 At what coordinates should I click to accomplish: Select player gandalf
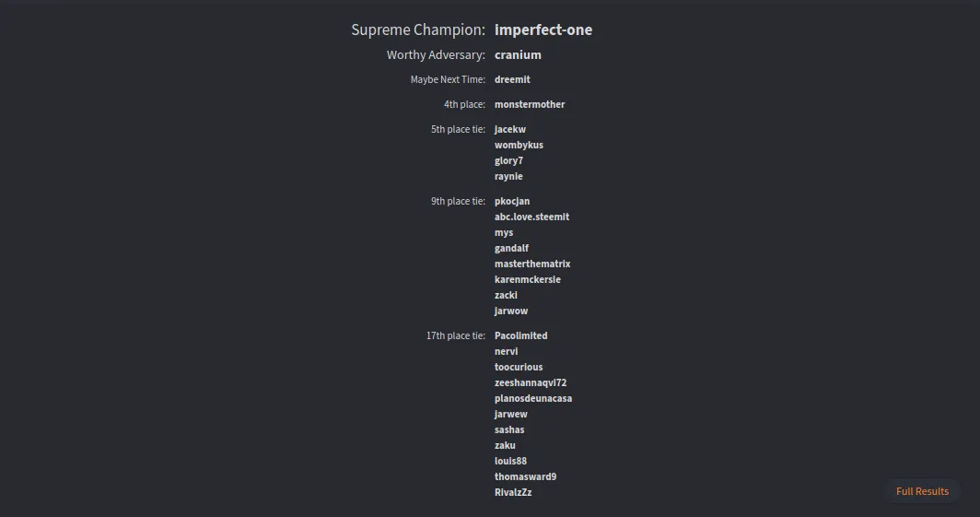pos(511,248)
